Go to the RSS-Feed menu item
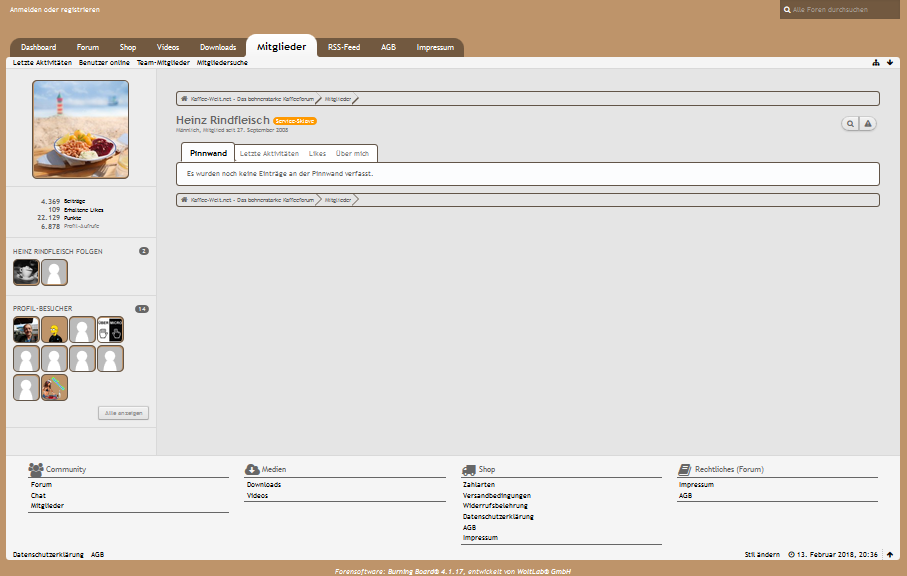907x576 pixels. tap(344, 47)
